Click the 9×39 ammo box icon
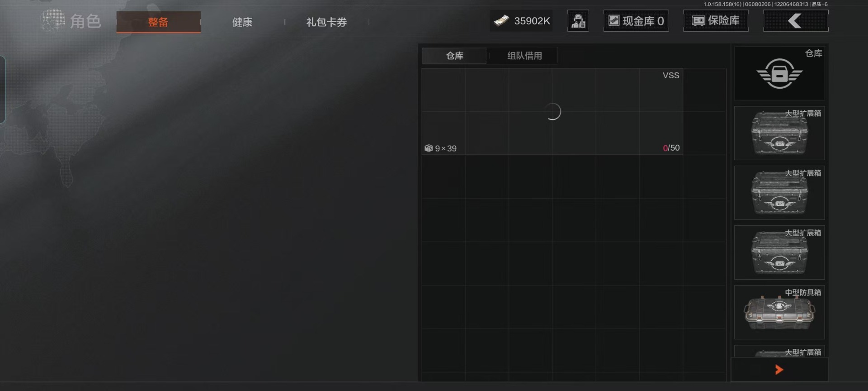This screenshot has width=868, height=391. tap(429, 148)
